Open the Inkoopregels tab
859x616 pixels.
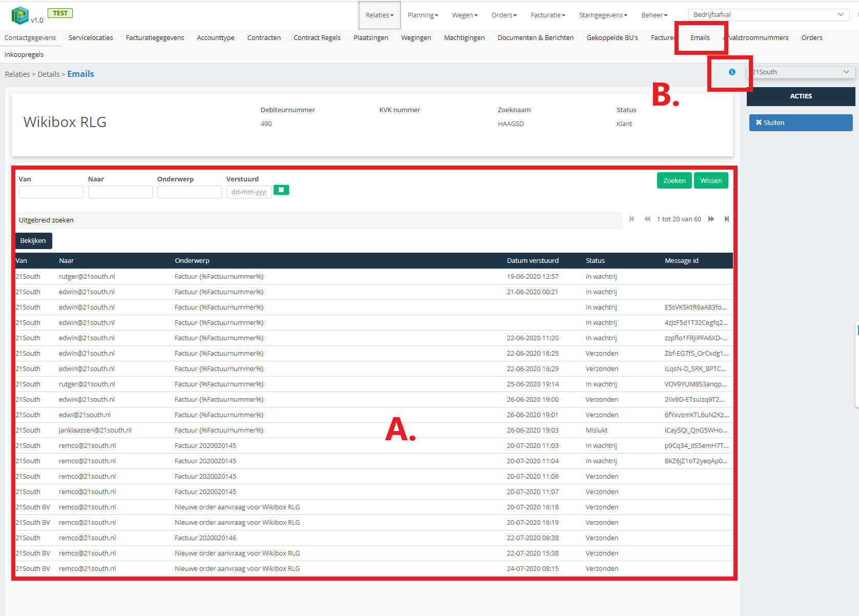point(24,55)
